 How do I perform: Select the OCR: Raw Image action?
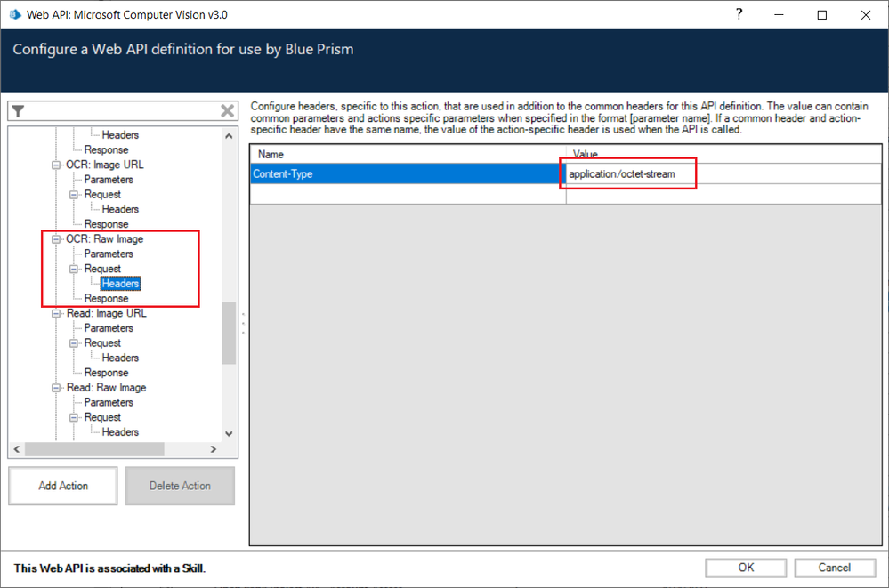click(x=104, y=239)
